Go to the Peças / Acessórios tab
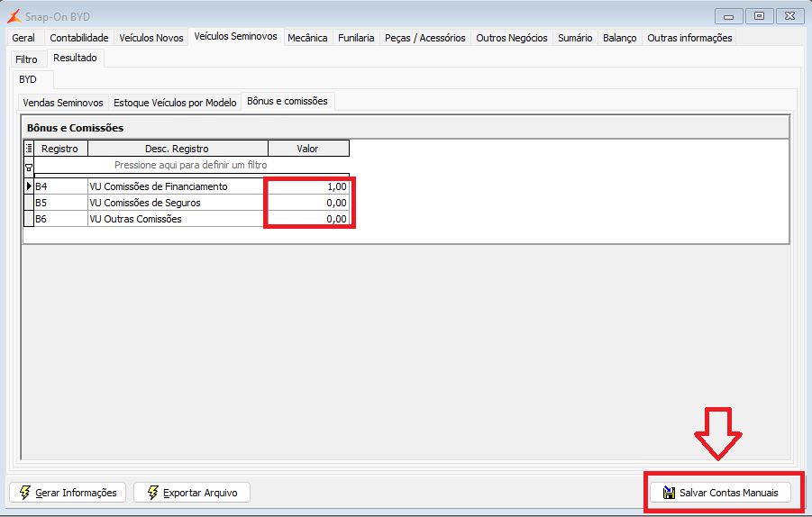This screenshot has width=812, height=517. [x=424, y=38]
